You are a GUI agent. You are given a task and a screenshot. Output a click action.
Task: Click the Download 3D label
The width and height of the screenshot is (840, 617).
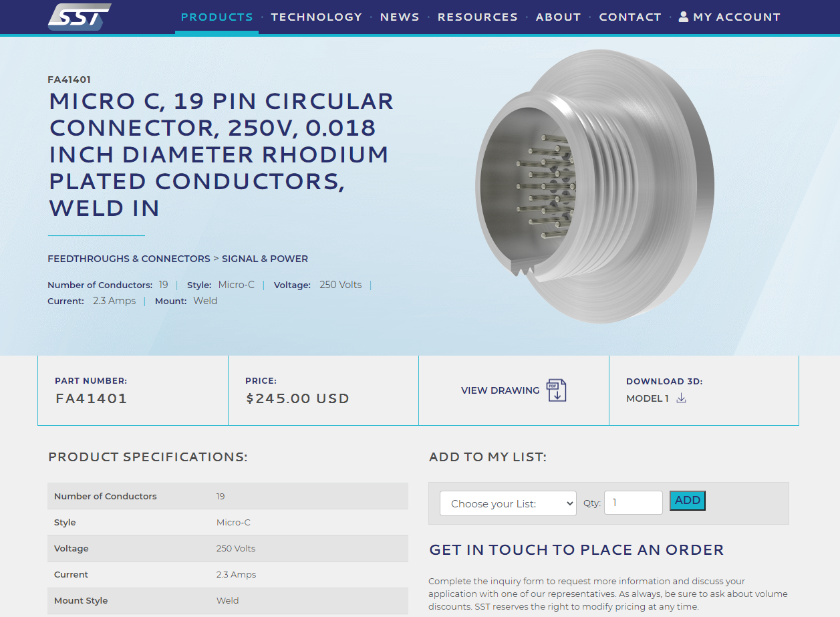click(x=664, y=382)
